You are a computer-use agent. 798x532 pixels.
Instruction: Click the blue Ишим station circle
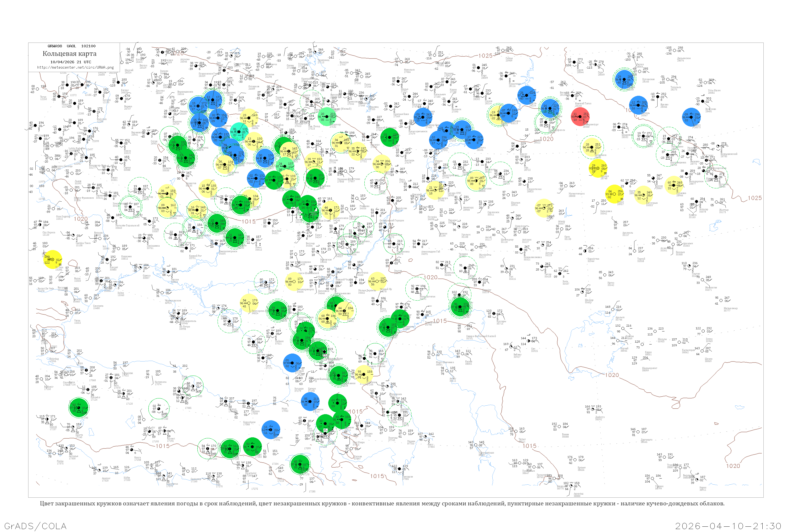click(x=691, y=117)
